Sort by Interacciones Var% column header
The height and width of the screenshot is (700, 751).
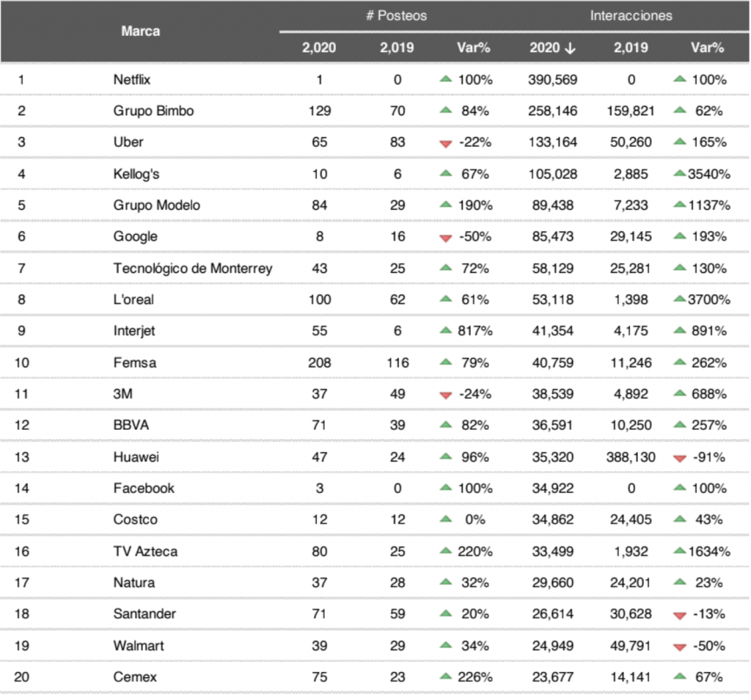(x=707, y=48)
